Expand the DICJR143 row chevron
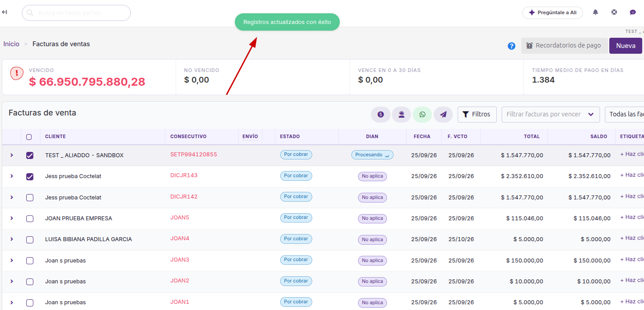 12,176
